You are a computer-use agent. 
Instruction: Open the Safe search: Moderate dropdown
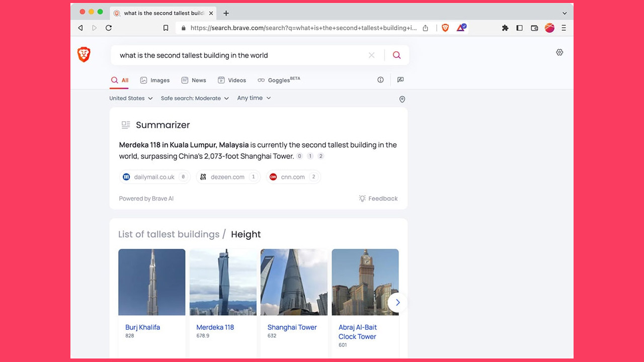click(195, 99)
